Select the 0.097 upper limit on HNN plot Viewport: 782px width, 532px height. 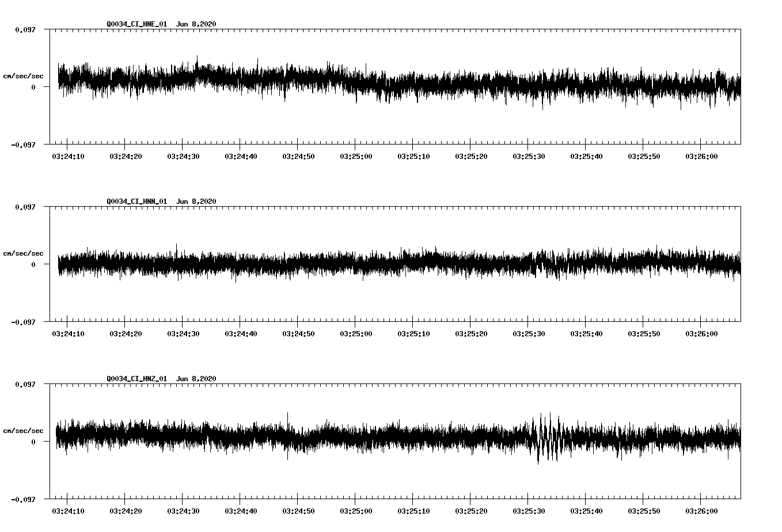(x=25, y=207)
